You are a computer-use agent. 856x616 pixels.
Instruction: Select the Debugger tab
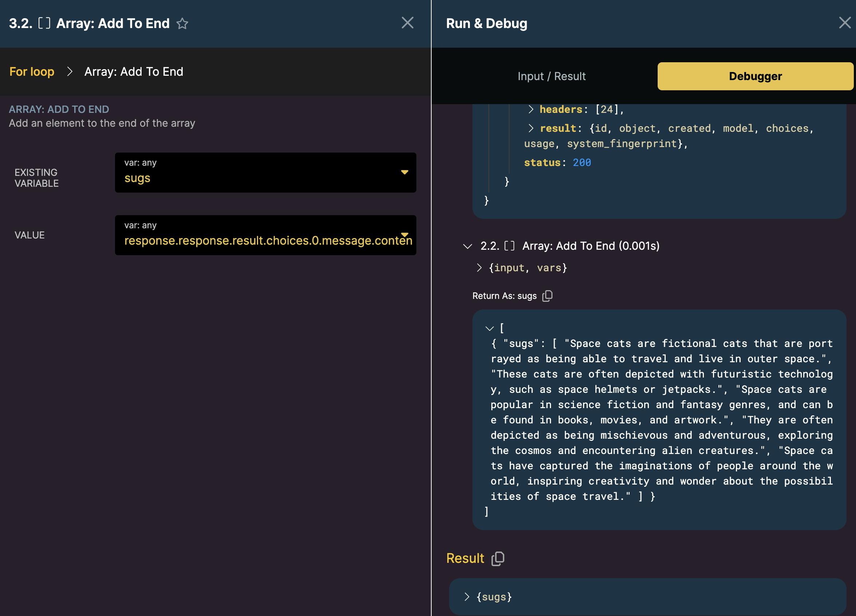tap(755, 76)
